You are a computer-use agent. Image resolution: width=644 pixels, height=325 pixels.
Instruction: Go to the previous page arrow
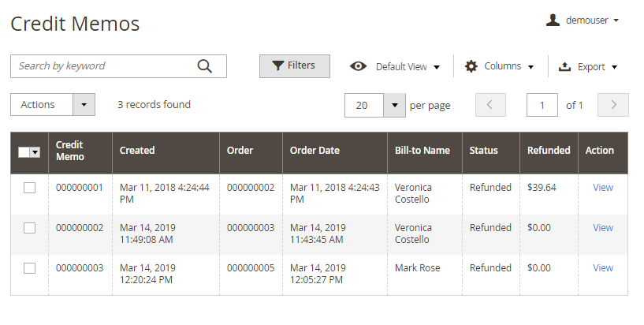(x=490, y=105)
